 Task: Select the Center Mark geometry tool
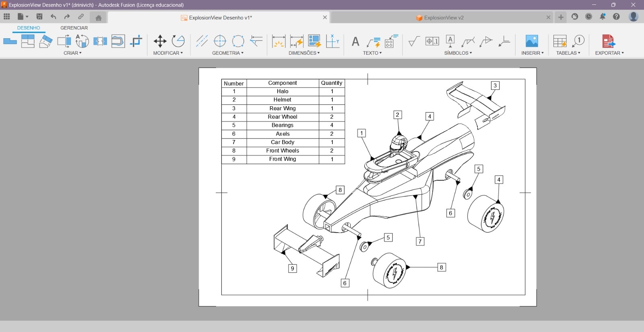coord(220,41)
